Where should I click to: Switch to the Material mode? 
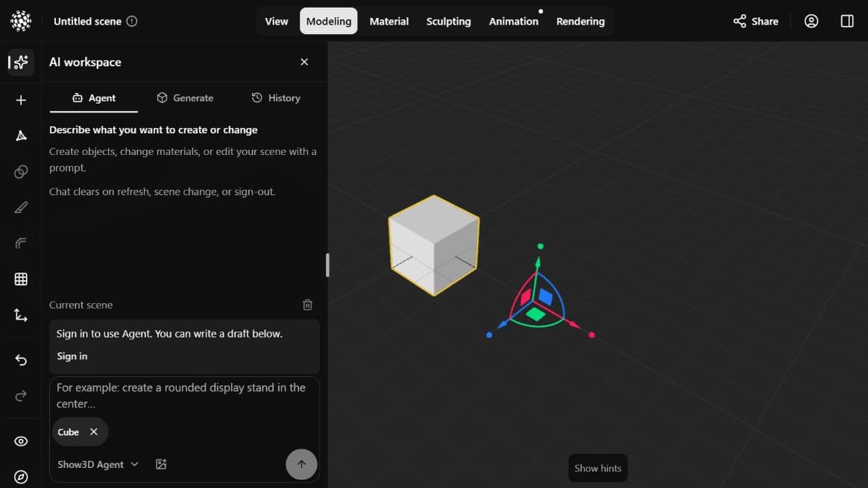click(x=389, y=21)
